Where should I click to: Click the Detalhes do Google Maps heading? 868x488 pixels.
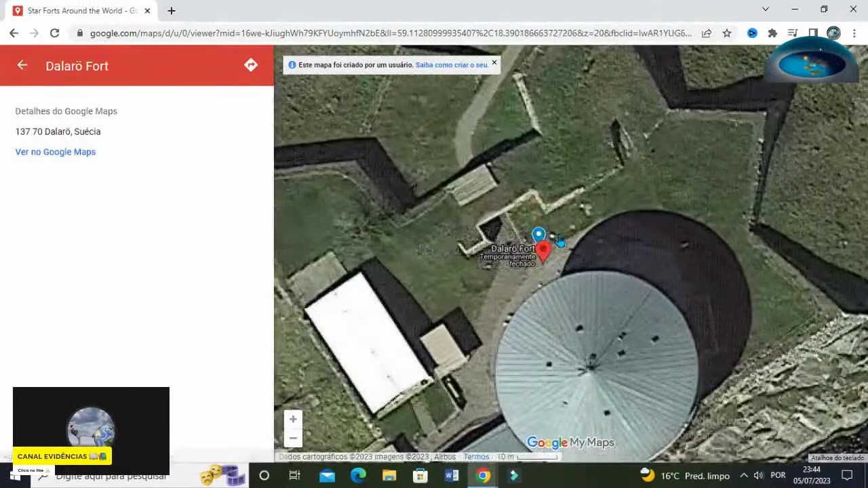point(66,111)
